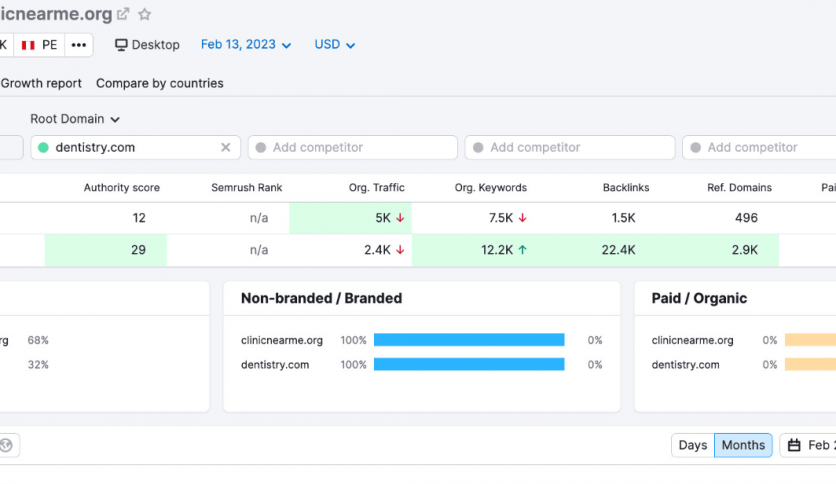This screenshot has height=484, width=836.
Task: Select the Months view toggle
Action: (743, 445)
